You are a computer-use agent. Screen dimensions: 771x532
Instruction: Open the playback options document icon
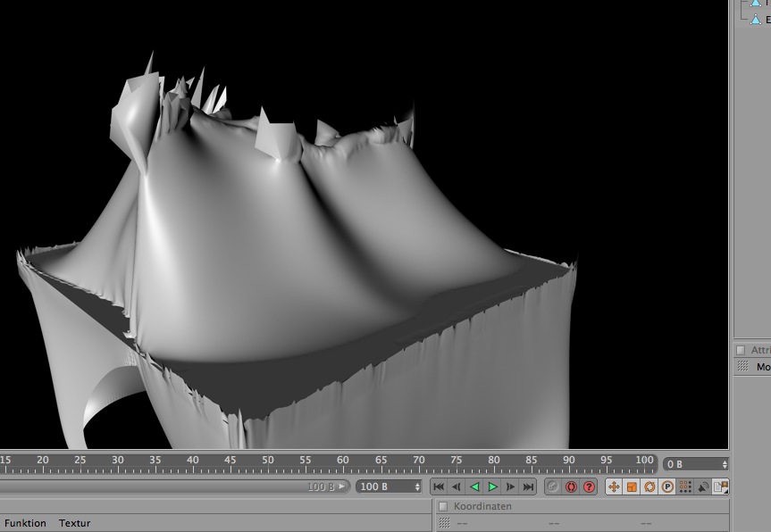coord(721,486)
